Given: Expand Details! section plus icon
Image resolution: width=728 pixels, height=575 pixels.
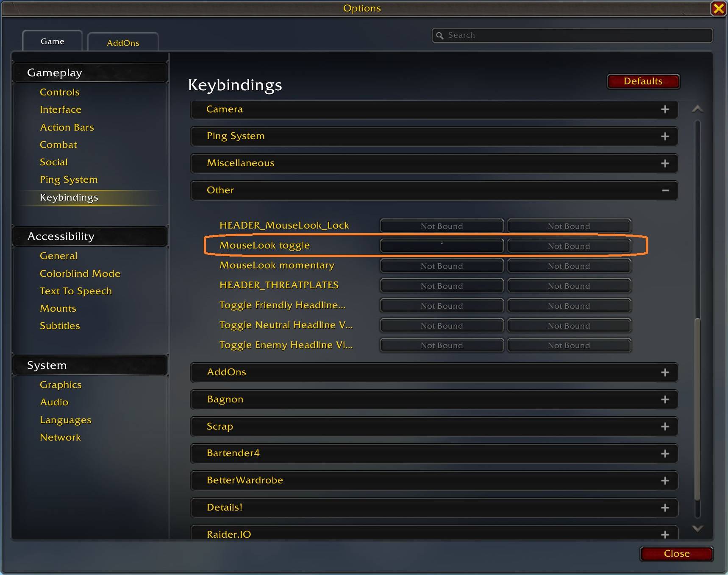Looking at the screenshot, I should pos(665,508).
